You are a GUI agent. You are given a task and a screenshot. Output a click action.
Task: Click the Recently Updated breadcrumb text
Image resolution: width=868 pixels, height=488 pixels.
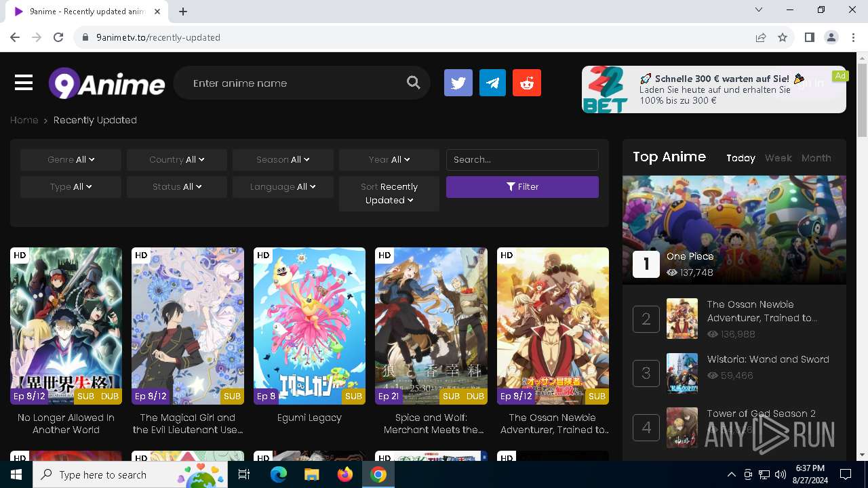[95, 120]
